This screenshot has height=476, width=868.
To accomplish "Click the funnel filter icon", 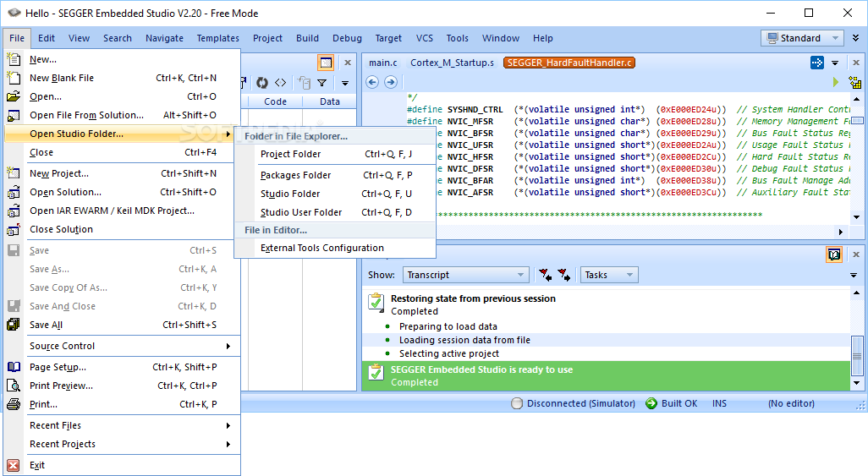I will 321,83.
